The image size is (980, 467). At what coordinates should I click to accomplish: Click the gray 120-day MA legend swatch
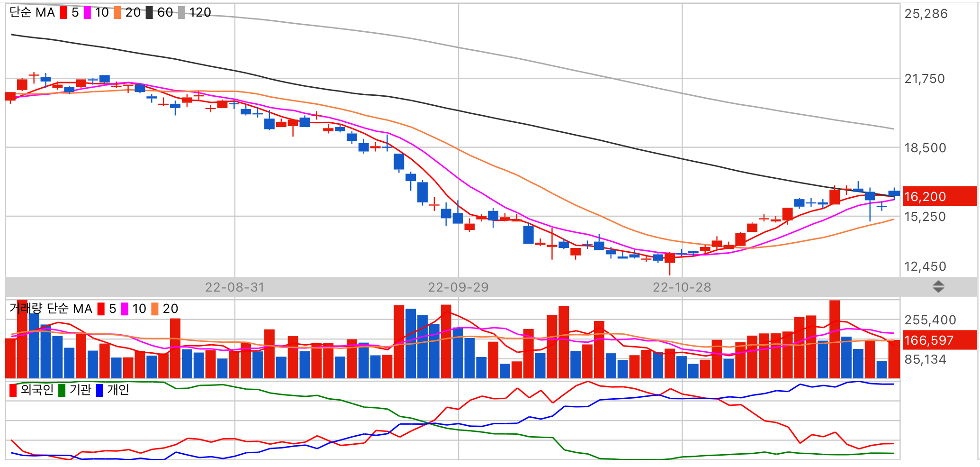tap(181, 13)
